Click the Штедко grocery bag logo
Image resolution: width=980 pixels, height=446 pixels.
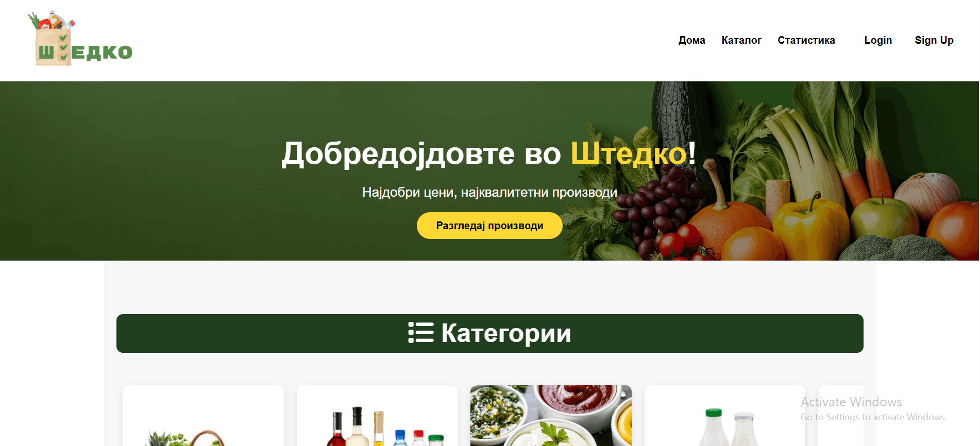click(80, 39)
